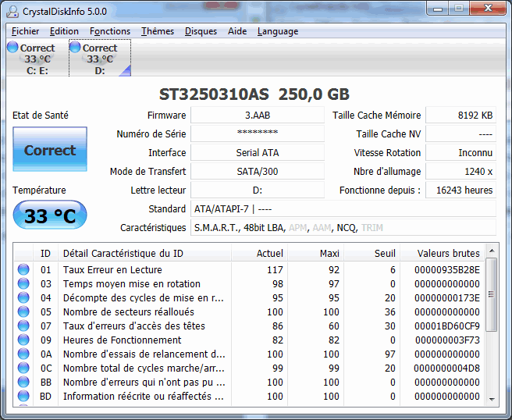Click the 33 °C temperature button
Screen dimensions: 512x420
[50, 216]
